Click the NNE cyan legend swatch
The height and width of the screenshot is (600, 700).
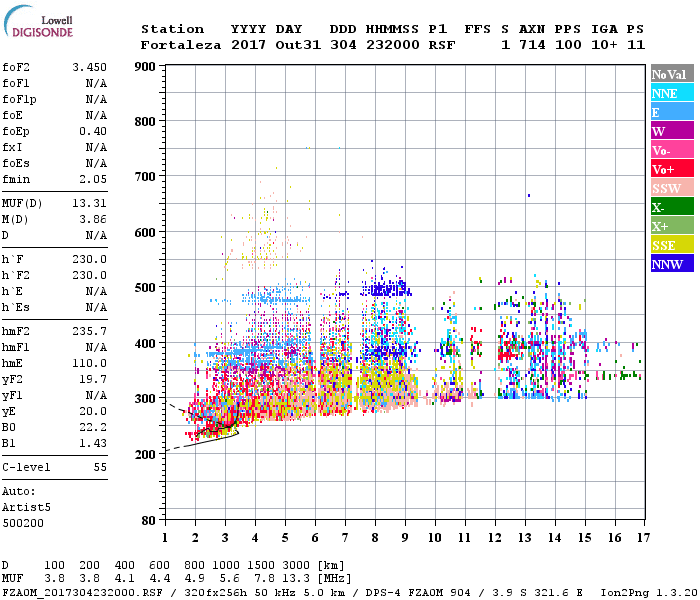pos(672,93)
